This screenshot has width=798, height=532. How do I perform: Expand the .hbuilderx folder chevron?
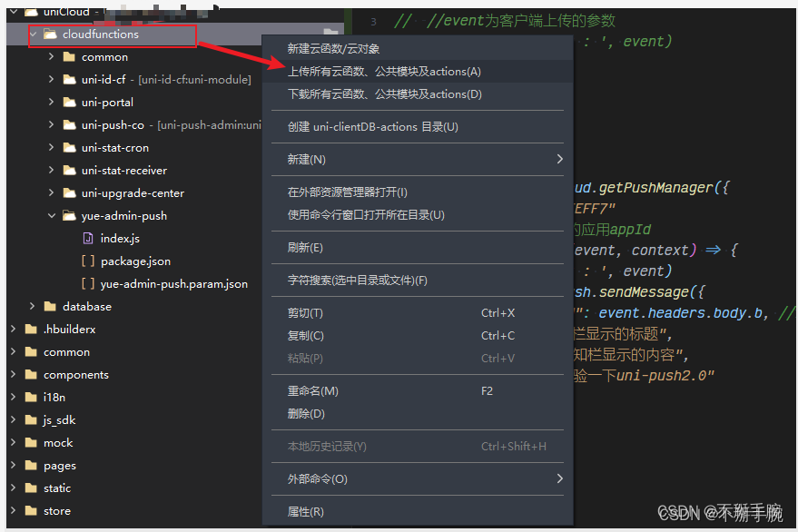(x=14, y=329)
